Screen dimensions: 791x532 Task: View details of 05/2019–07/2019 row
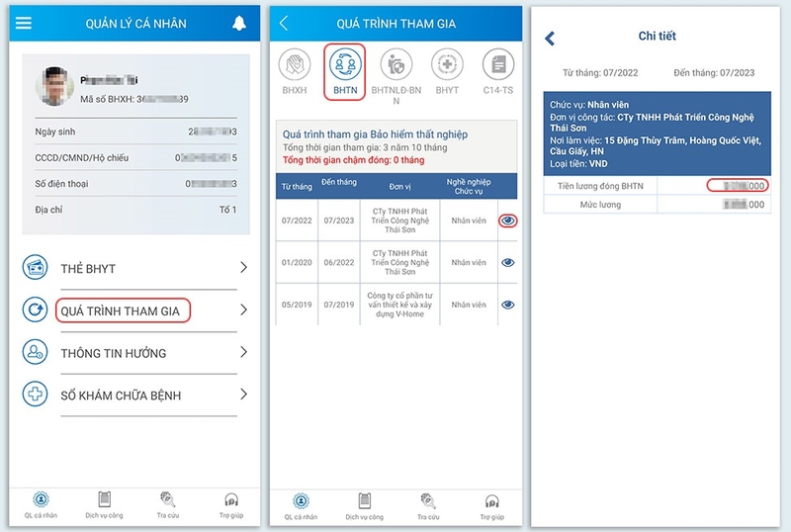click(x=508, y=305)
